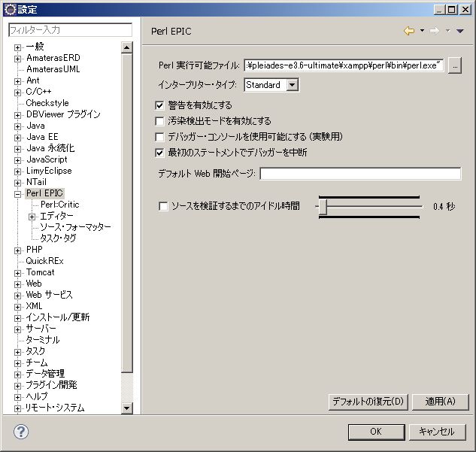Select インストール/更新 in the tree
This screenshot has height=452, width=476.
tap(58, 317)
